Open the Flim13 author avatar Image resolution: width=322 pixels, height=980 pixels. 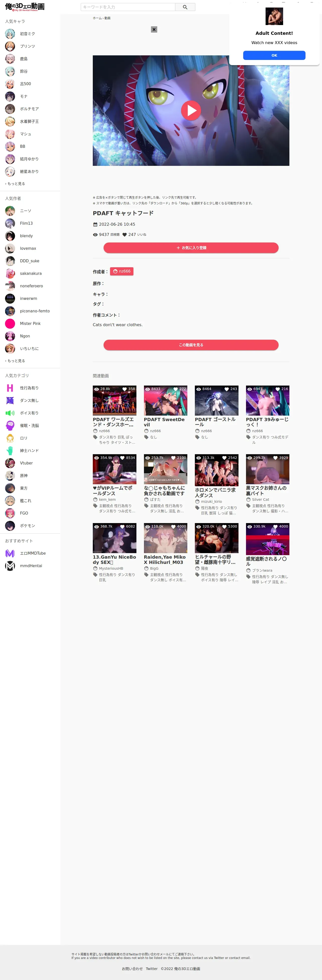pyautogui.click(x=10, y=223)
